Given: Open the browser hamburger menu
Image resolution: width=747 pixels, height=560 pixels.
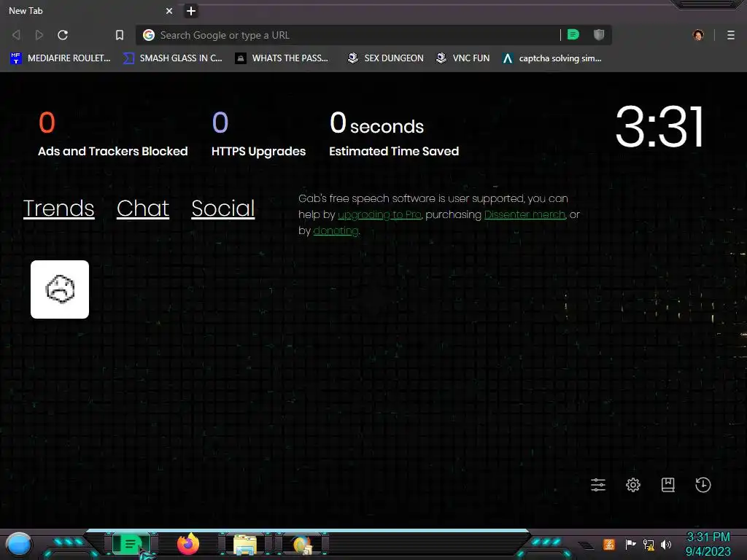Looking at the screenshot, I should click(x=731, y=35).
